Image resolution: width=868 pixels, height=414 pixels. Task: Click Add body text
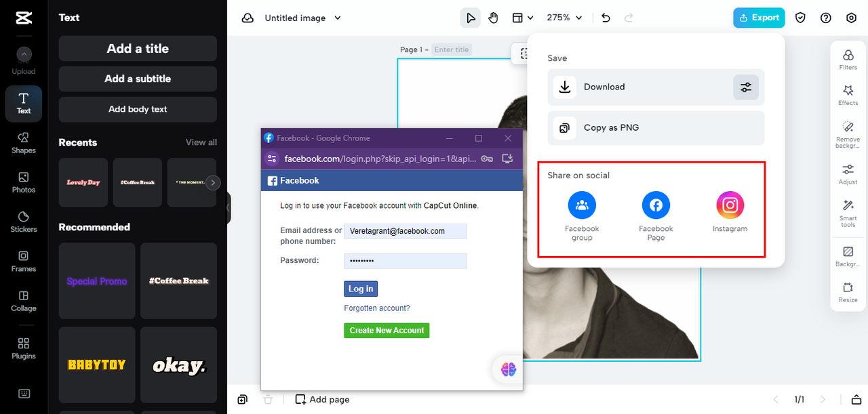pyautogui.click(x=138, y=109)
